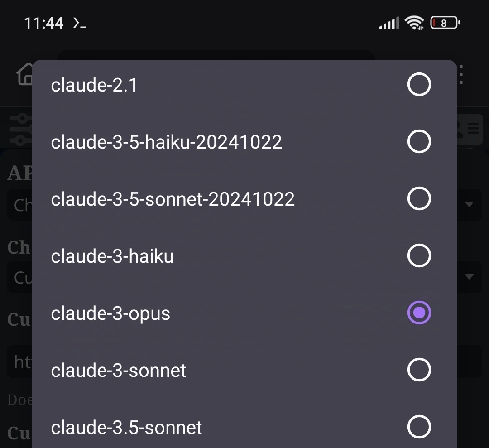Open the sliders settings icon

coord(20,129)
